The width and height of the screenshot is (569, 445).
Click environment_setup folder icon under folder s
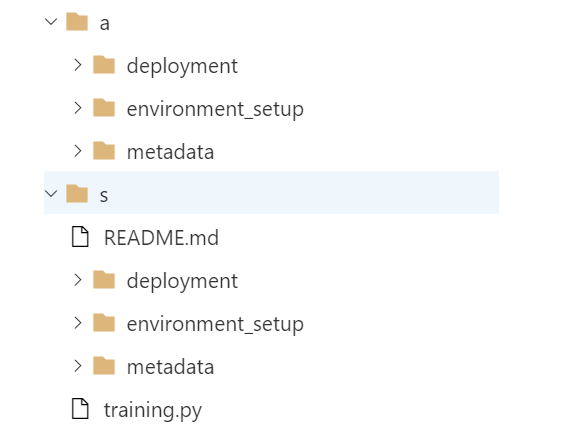(104, 323)
